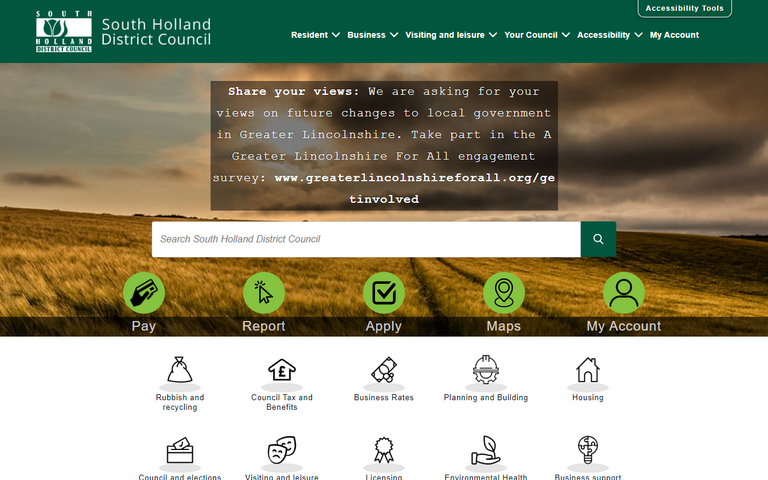Screen dimensions: 768x480
Task: Click the South Holland District Council logo
Action: (x=124, y=32)
